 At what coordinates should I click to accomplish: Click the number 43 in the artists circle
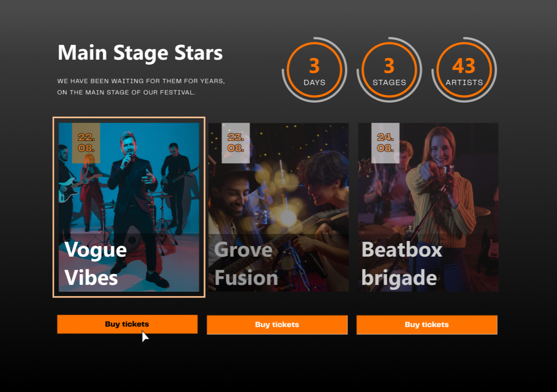464,66
